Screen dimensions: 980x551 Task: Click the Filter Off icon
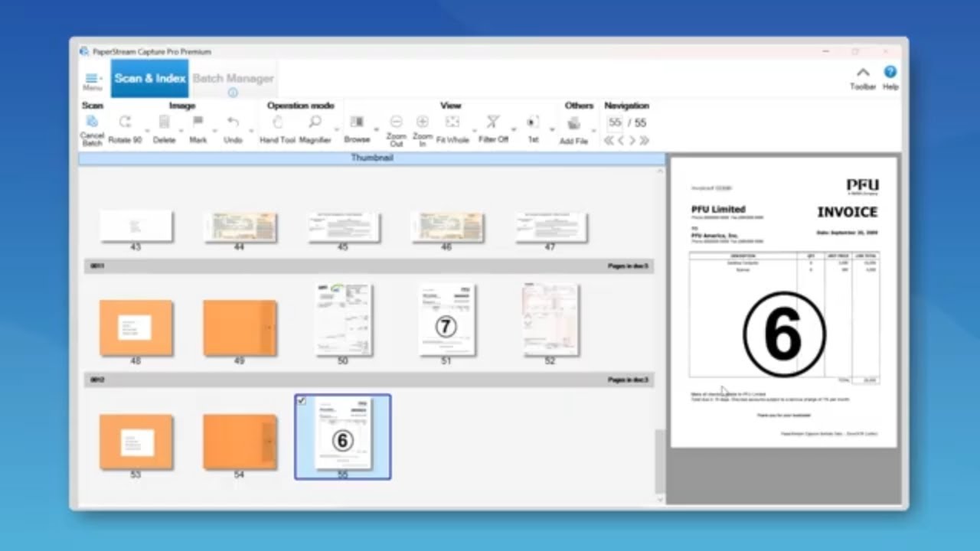pyautogui.click(x=493, y=122)
